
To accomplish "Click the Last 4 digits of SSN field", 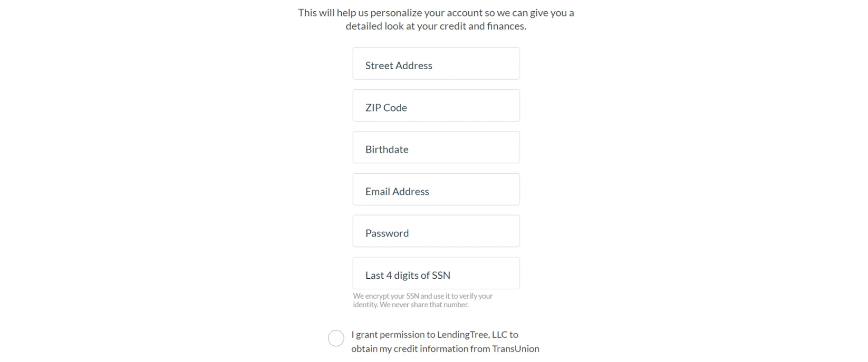I will 435,273.
